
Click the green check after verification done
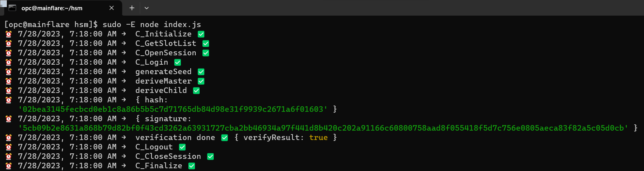point(225,138)
